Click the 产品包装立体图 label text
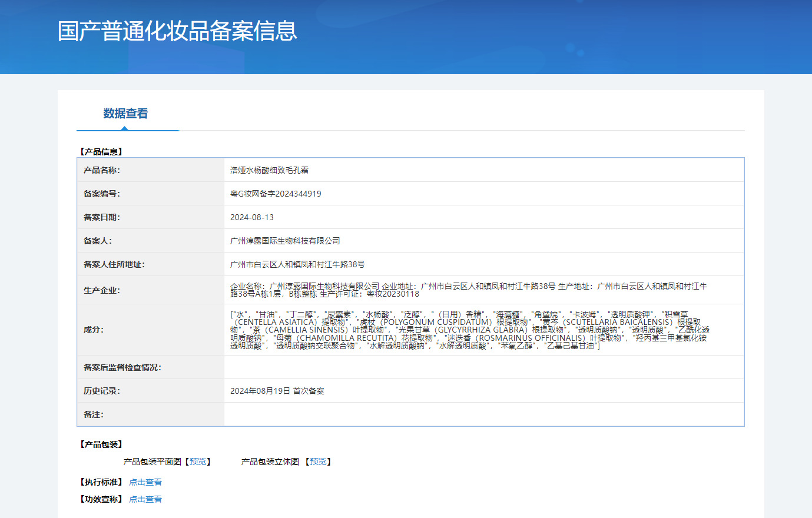Screen dimensions: 812x518 point(270,461)
